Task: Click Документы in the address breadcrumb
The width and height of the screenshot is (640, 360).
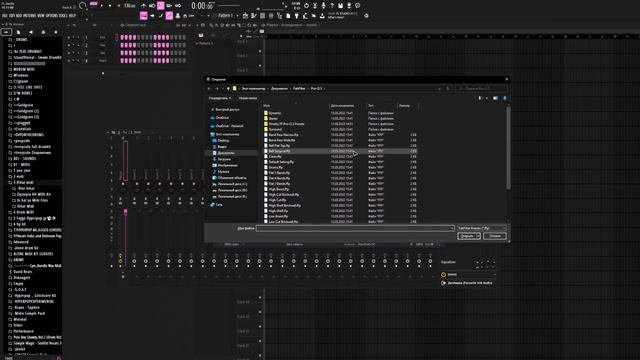Action: (280, 89)
